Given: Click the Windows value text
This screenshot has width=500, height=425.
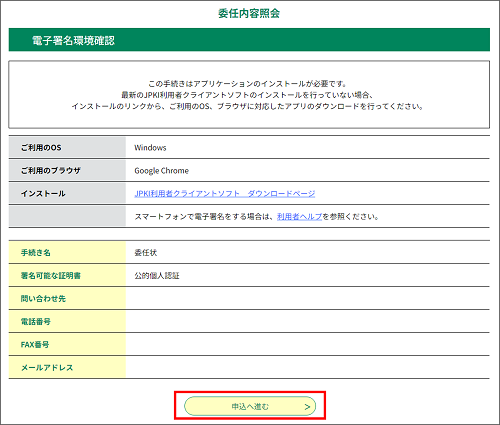Looking at the screenshot, I should coord(150,147).
